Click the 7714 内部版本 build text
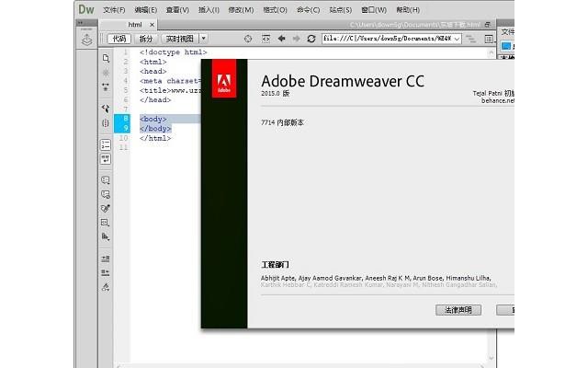Image resolution: width=588 pixels, height=368 pixels. [282, 122]
